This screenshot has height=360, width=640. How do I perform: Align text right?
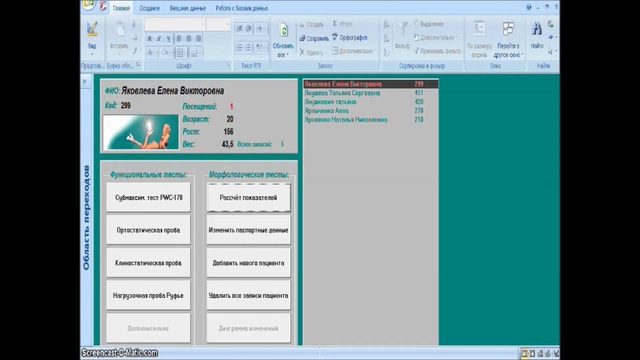[198, 39]
